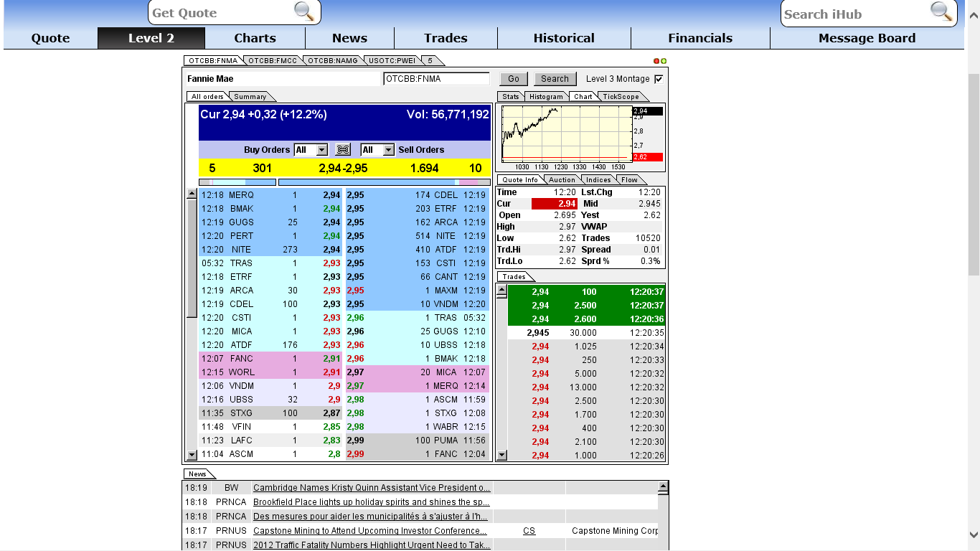Viewport: 980px width, 551px height.
Task: Switch to the Summary tab
Action: [250, 95]
